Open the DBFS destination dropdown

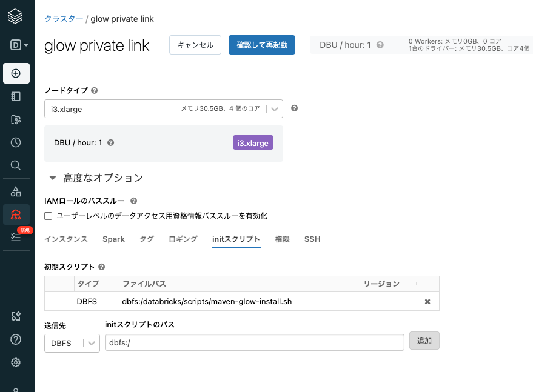pos(72,343)
